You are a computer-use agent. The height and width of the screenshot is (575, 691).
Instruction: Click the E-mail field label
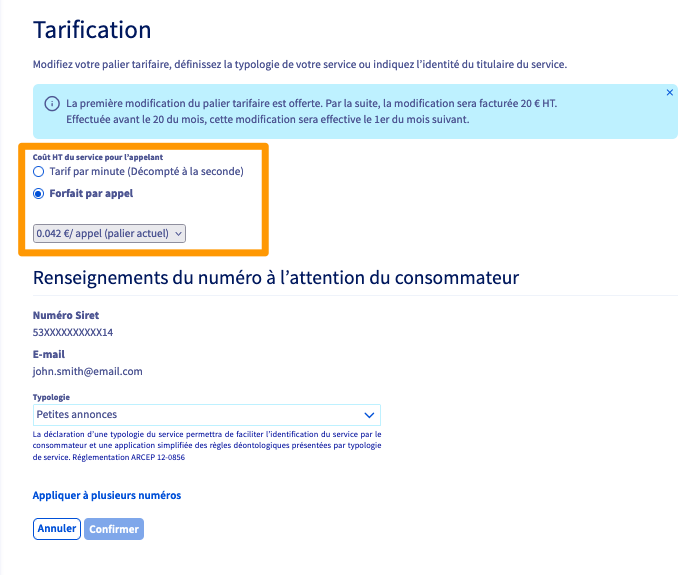[49, 354]
